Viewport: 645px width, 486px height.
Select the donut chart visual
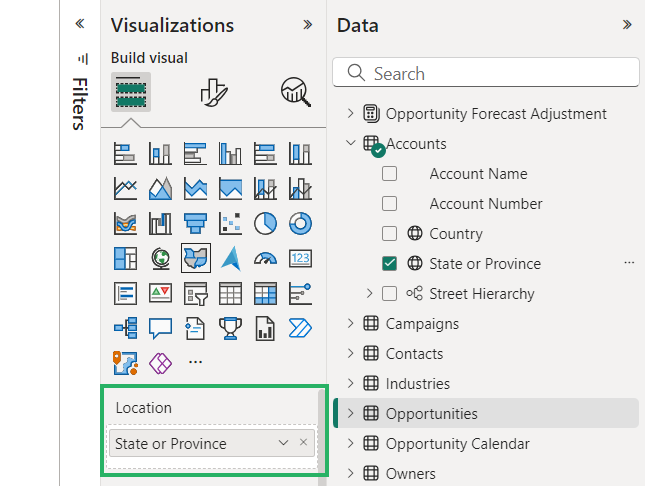click(x=300, y=223)
